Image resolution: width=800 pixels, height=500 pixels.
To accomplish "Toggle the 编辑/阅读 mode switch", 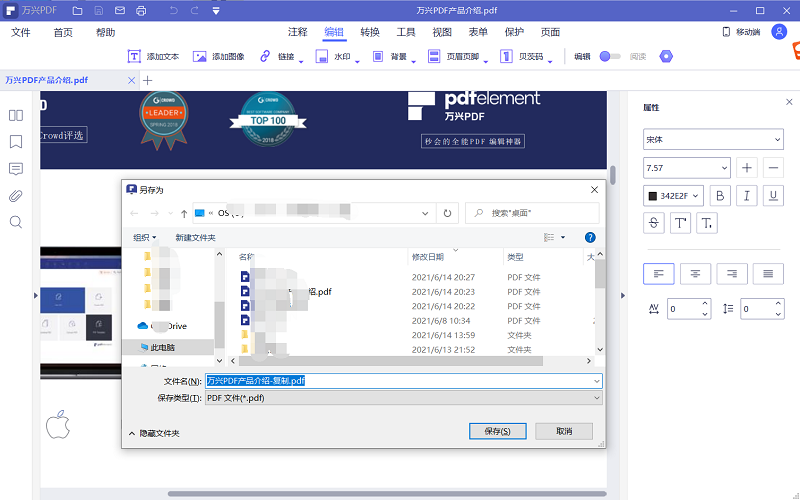I will coord(610,57).
